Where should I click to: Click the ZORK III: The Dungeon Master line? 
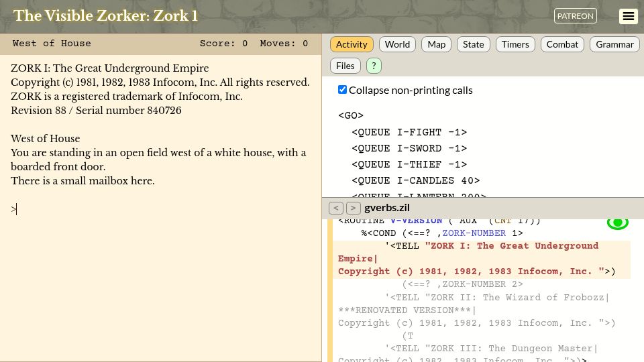[x=491, y=349]
